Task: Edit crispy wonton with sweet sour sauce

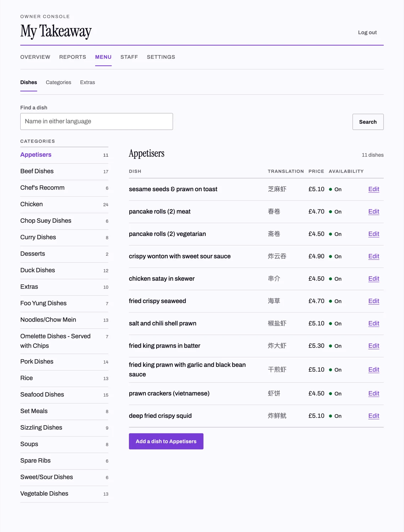Action: (374, 256)
